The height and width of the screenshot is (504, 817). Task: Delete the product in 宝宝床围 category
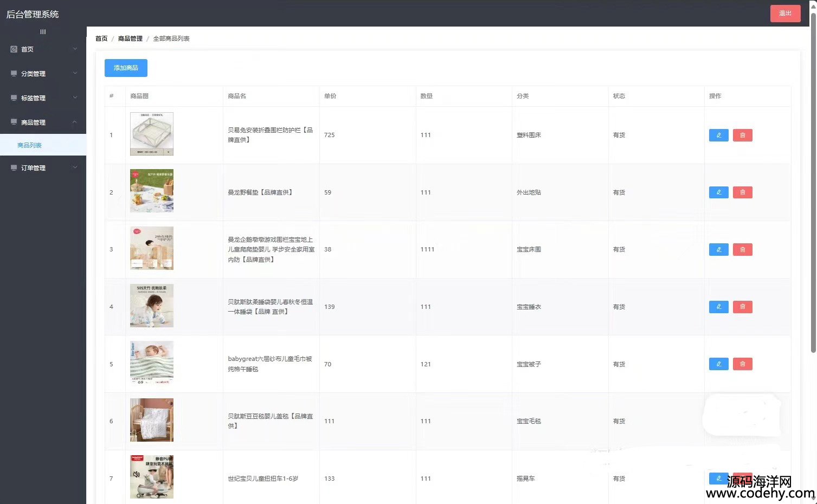point(742,249)
